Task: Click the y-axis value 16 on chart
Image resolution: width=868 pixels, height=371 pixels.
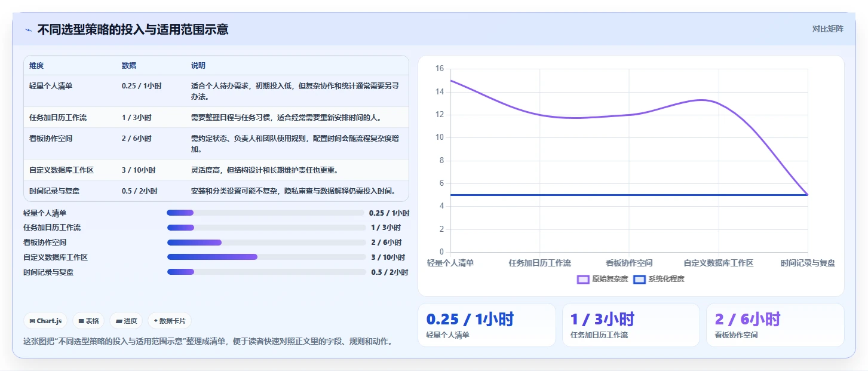Action: (x=439, y=69)
